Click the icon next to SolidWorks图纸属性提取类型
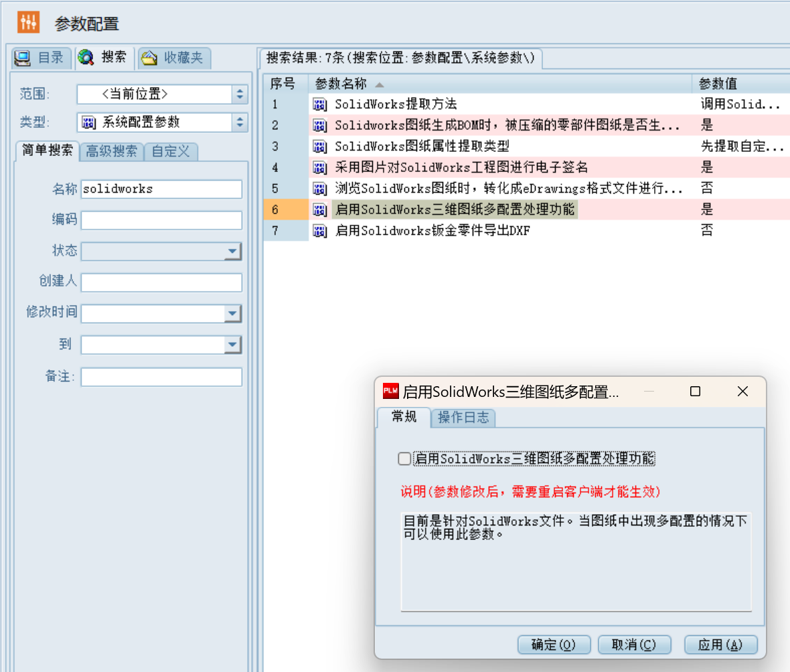 (319, 146)
